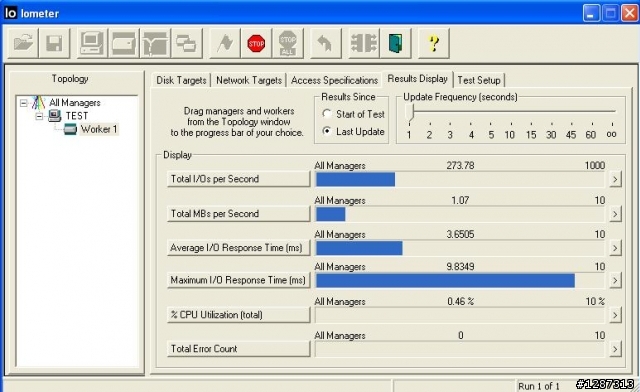Minimize the Iometer window
This screenshot has width=640, height=392.
(591, 13)
